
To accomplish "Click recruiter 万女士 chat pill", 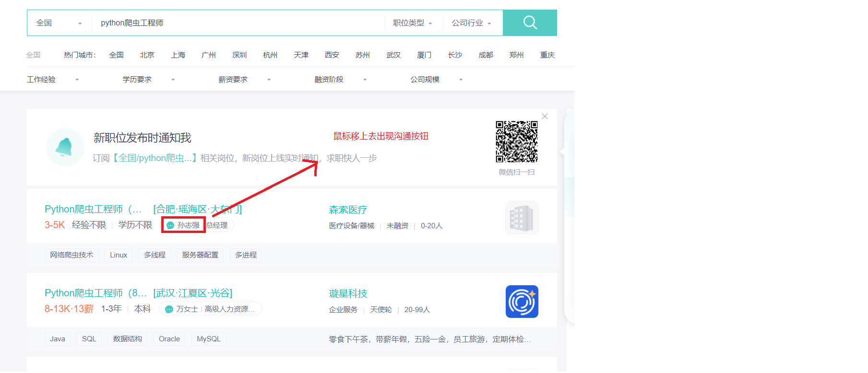I will (210, 309).
